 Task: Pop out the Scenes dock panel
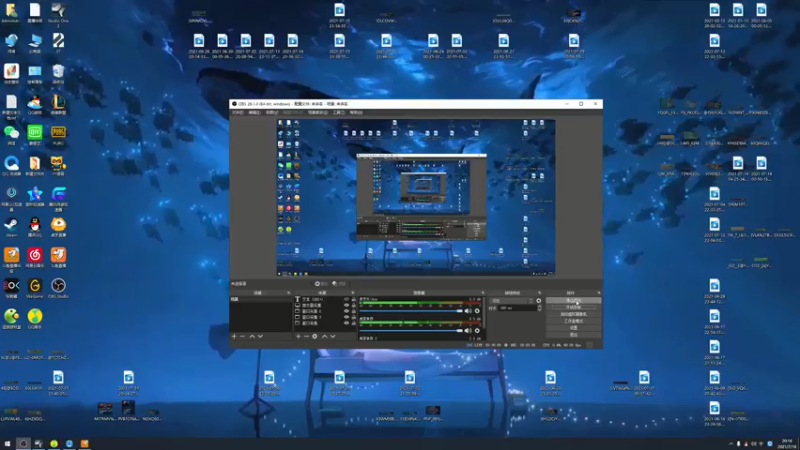288,293
